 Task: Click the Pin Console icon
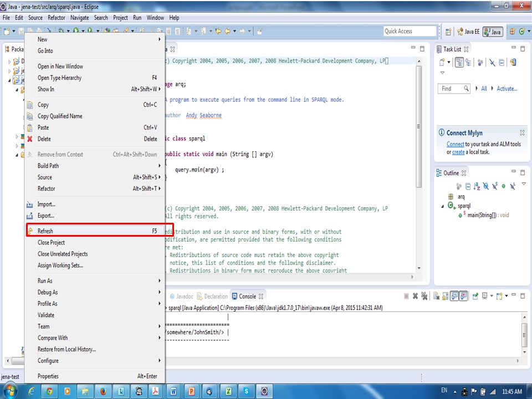coord(475,296)
